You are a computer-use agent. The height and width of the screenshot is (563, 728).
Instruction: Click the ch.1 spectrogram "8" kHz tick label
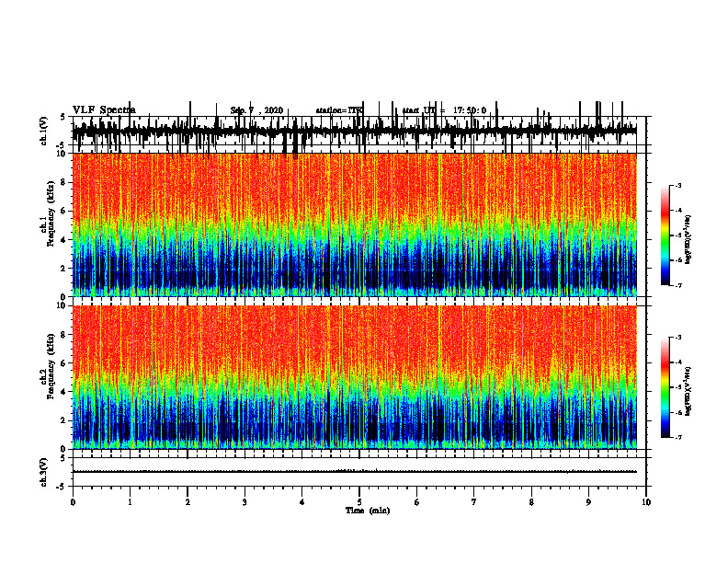pos(63,182)
